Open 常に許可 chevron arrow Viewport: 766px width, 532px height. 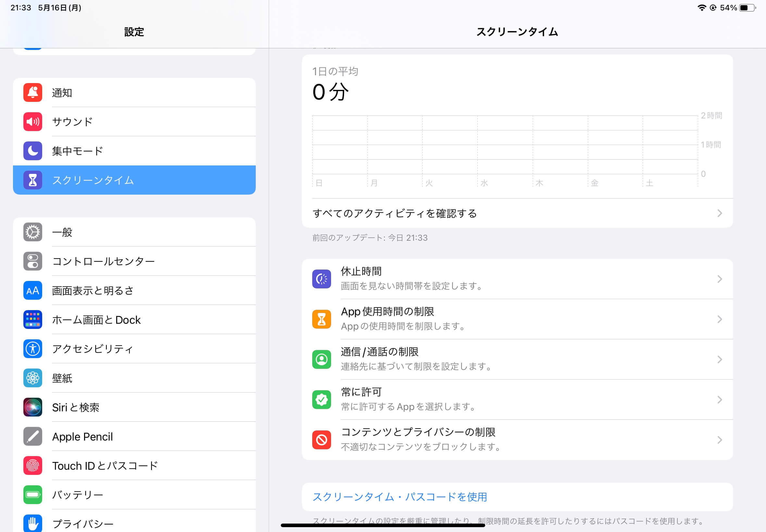pos(720,400)
